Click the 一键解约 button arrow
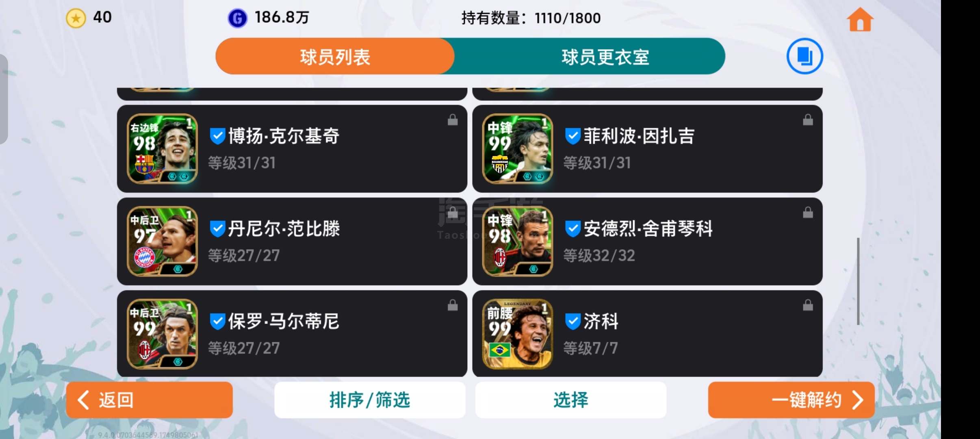This screenshot has width=980, height=439. pos(857,400)
